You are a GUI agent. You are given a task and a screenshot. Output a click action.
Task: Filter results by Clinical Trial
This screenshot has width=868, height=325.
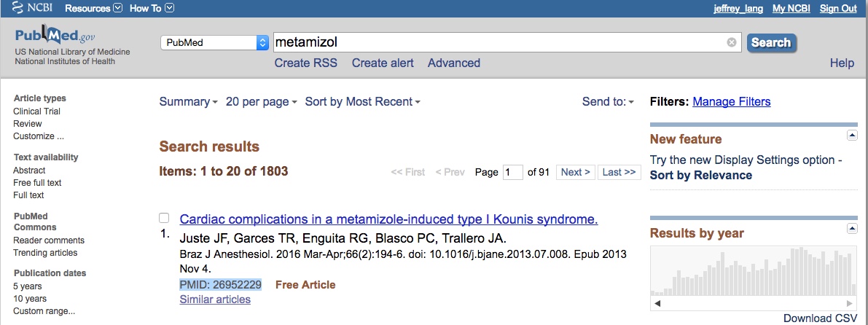[x=36, y=111]
